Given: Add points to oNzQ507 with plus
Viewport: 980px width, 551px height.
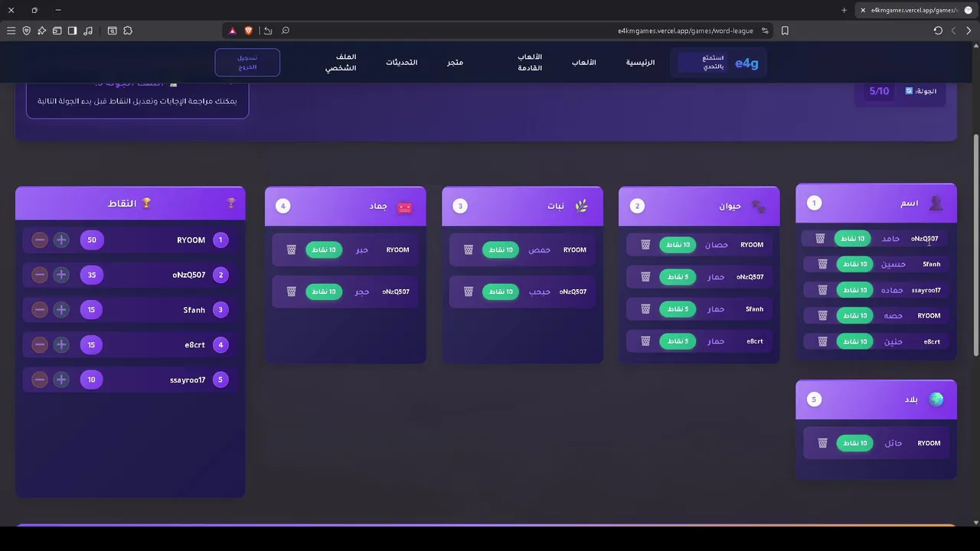Looking at the screenshot, I should [61, 275].
